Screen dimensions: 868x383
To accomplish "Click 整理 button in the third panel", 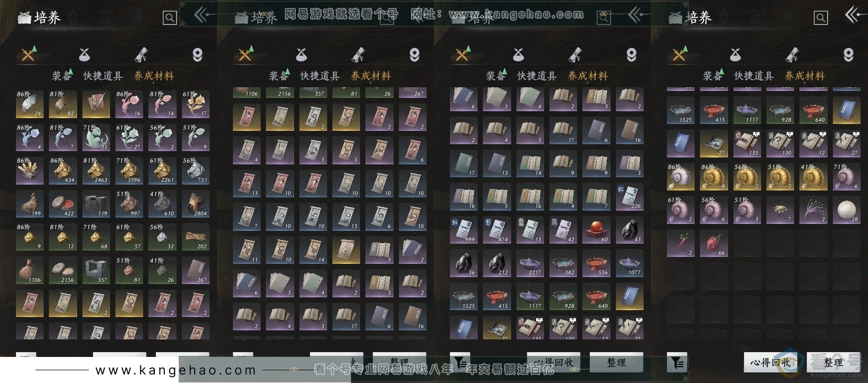I will click(x=616, y=362).
